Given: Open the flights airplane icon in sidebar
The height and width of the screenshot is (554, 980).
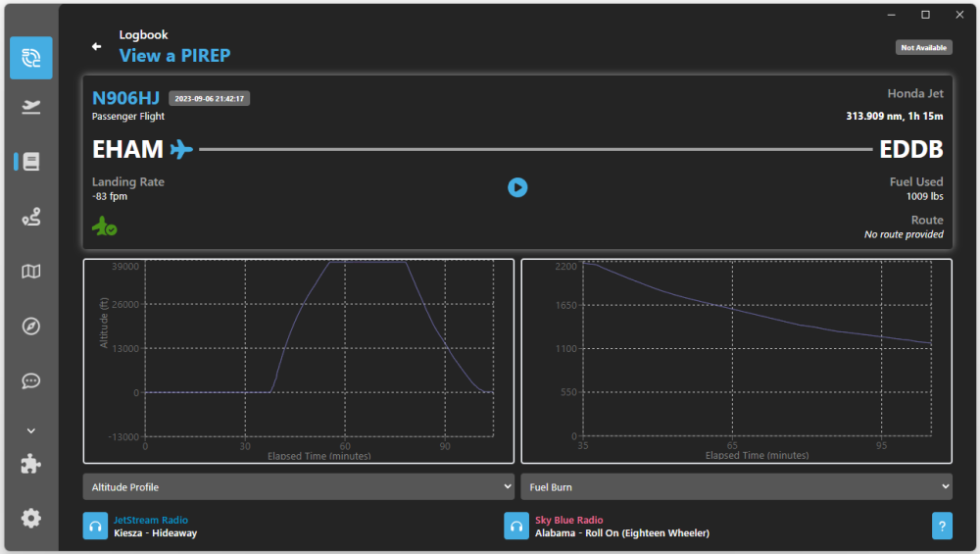Looking at the screenshot, I should click(x=31, y=107).
